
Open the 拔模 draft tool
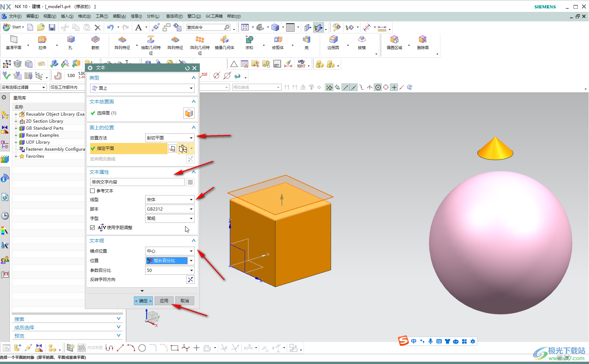tap(362, 40)
